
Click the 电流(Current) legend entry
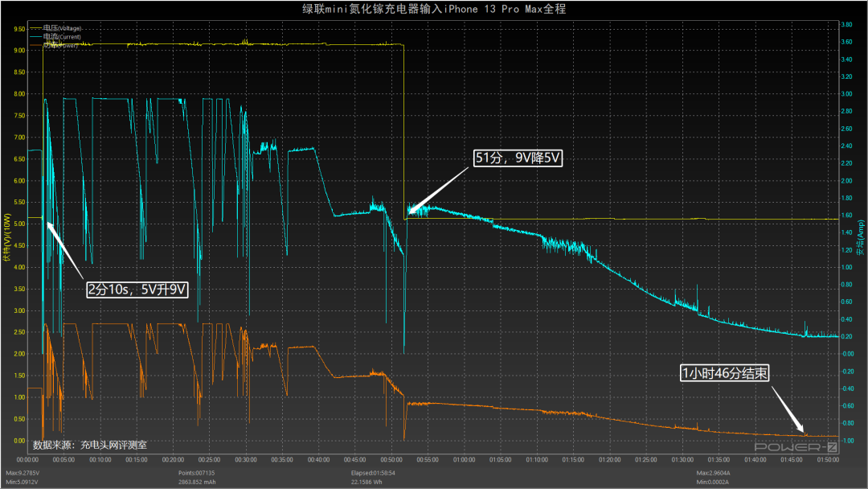55,36
